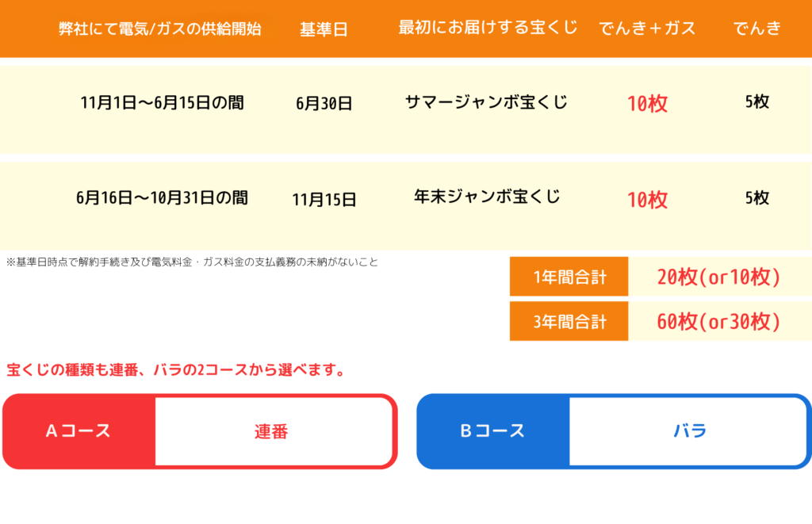
Task: Click the orange 3年間合計 label
Action: 569,322
